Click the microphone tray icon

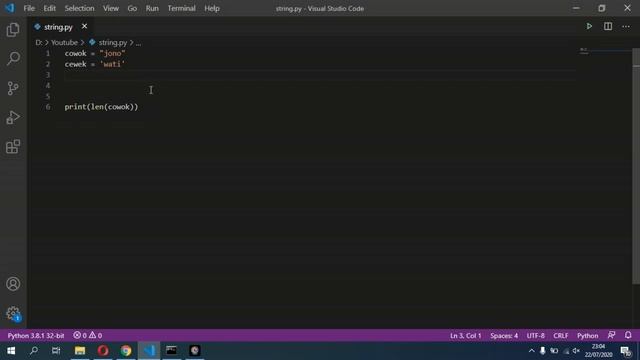pyautogui.click(x=542, y=351)
